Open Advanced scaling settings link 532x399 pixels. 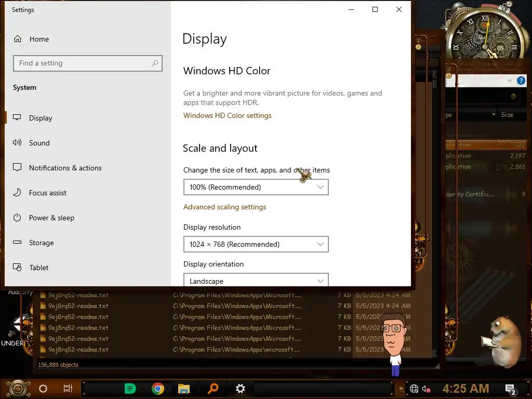(x=224, y=207)
